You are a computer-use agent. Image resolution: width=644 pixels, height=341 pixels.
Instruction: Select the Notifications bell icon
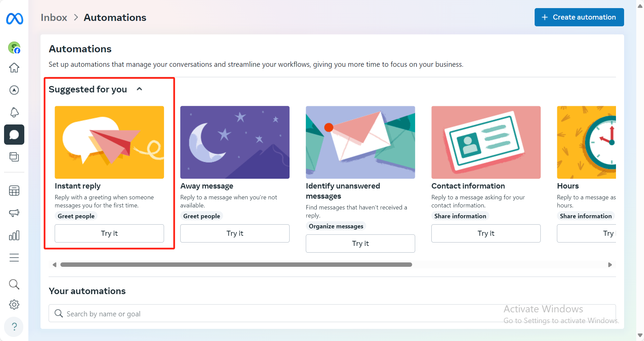tap(14, 112)
